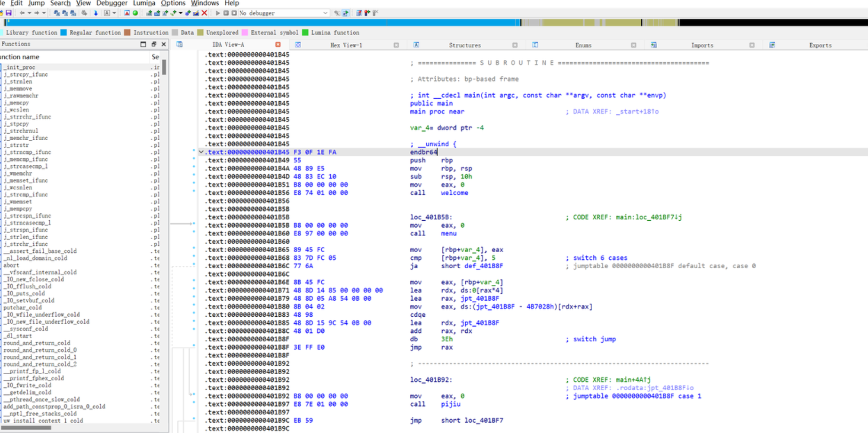
Task: Click 'loc_401BF7' jump target in disassembly
Action: point(484,420)
